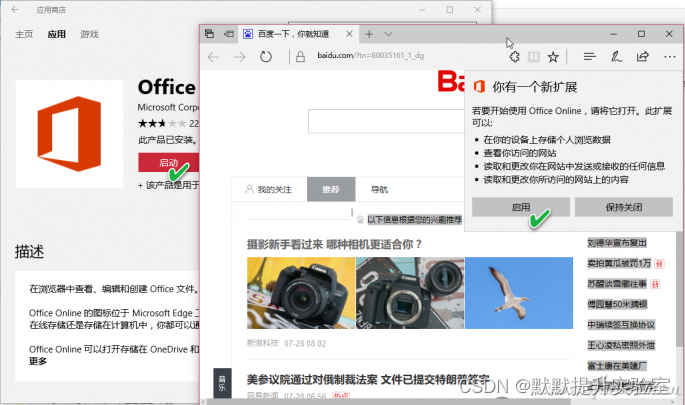
Task: Click 启用 to enable Office Online extension
Action: [521, 207]
